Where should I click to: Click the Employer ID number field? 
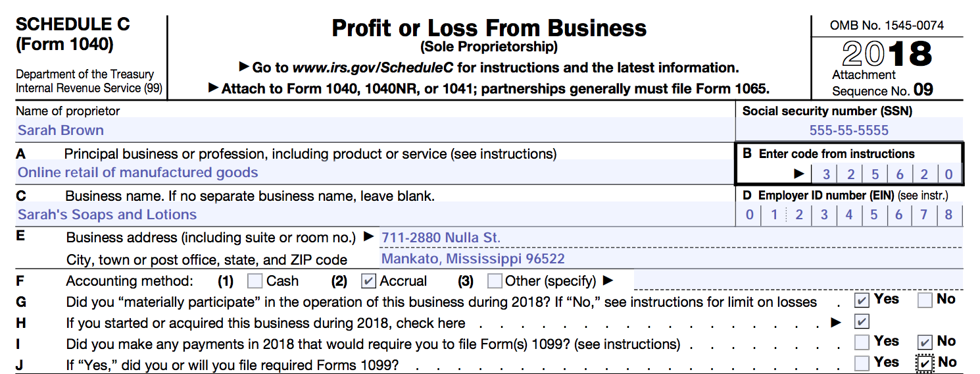(x=848, y=215)
